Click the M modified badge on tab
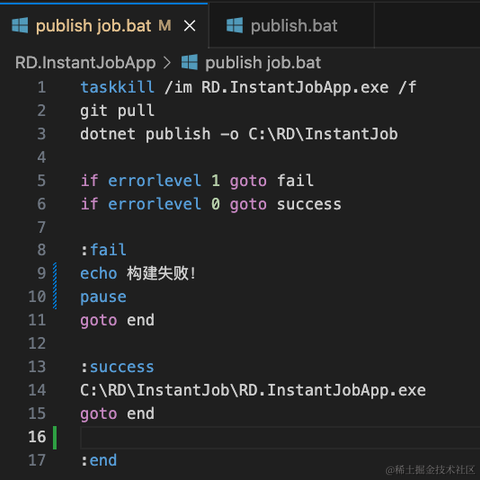The height and width of the screenshot is (480, 480). point(165,26)
